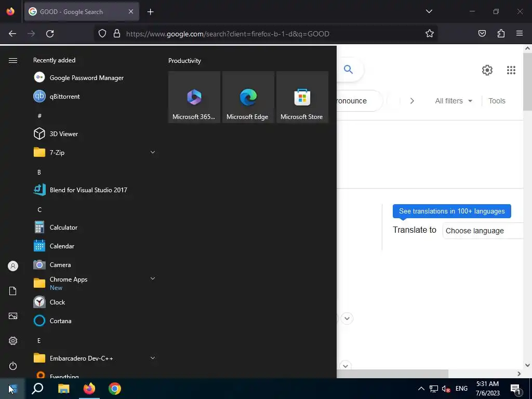Go back in Firefox

(12, 34)
